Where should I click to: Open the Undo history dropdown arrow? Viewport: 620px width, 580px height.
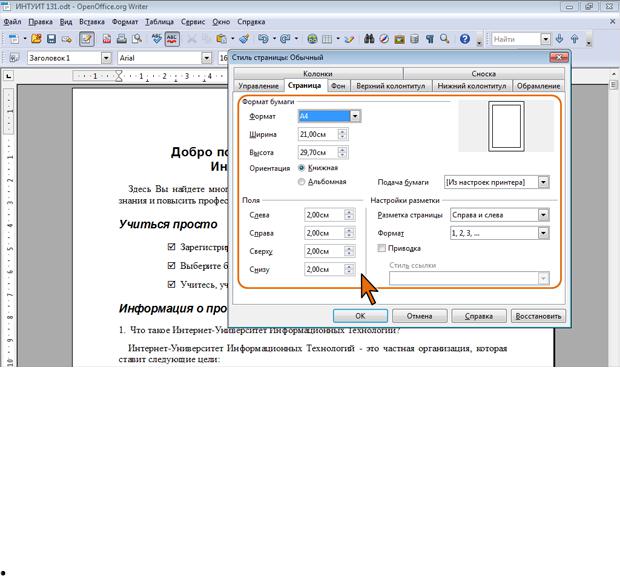(274, 39)
